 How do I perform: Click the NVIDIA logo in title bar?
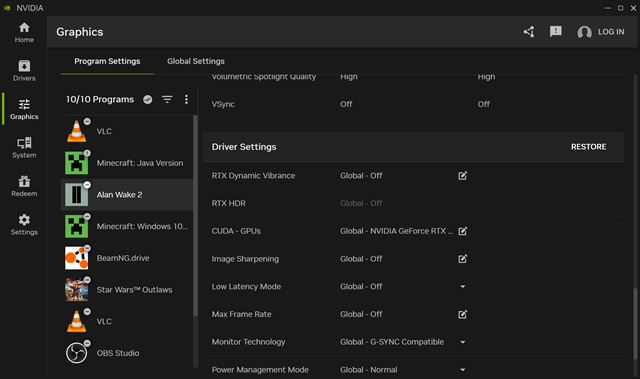[x=7, y=8]
